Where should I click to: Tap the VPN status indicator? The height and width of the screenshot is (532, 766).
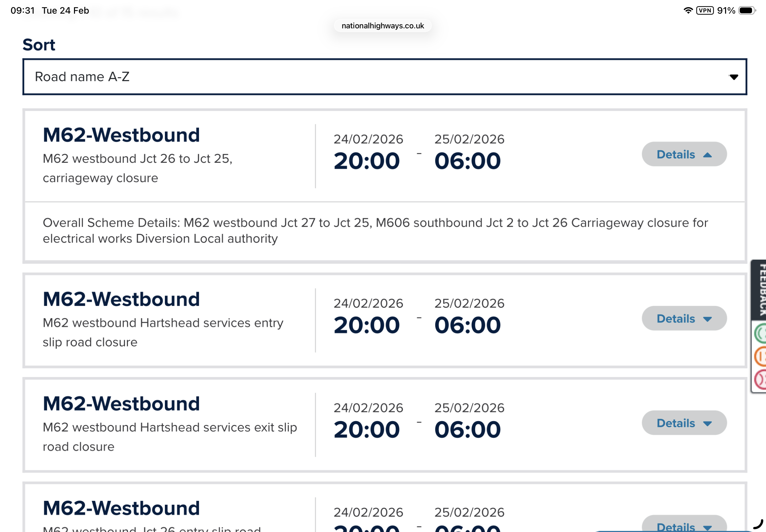pos(705,10)
